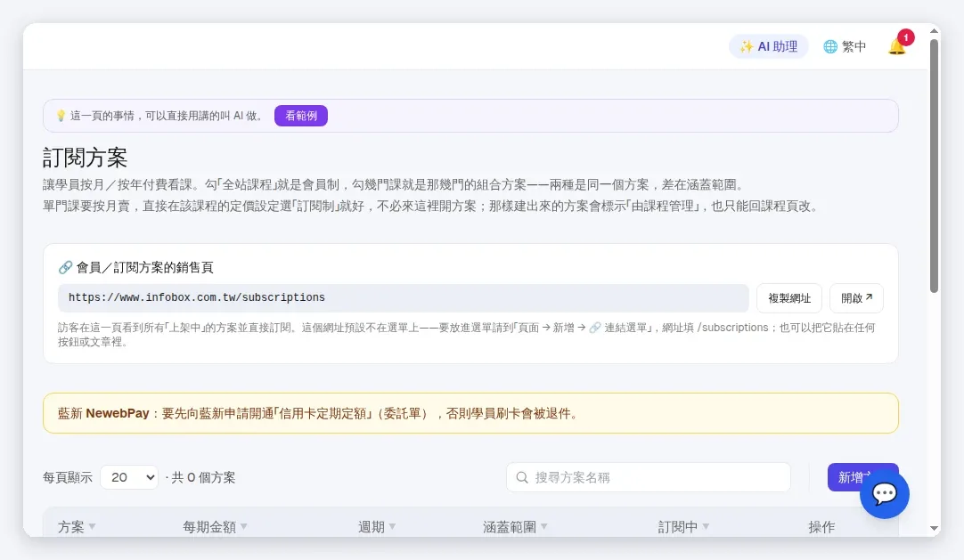This screenshot has width=964, height=560.
Task: Open notifications bell icon
Action: 897,46
